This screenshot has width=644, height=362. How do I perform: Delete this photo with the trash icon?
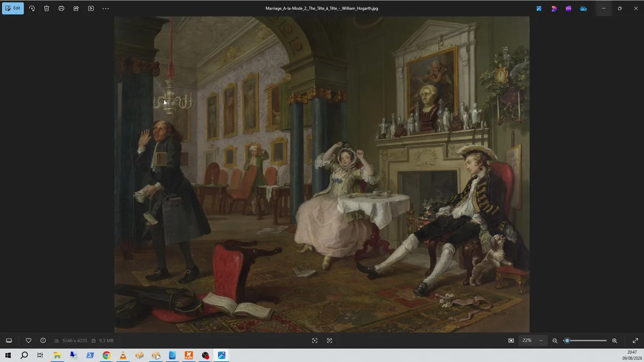click(x=46, y=9)
